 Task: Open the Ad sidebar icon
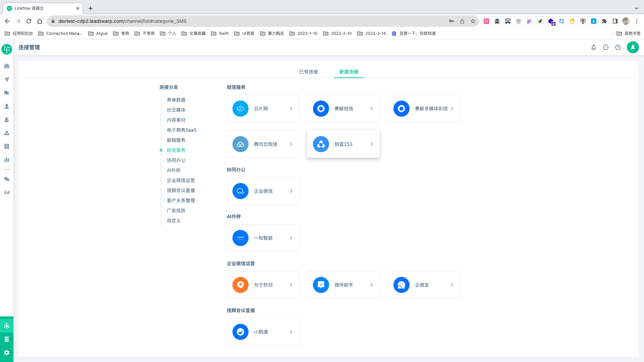(7, 192)
